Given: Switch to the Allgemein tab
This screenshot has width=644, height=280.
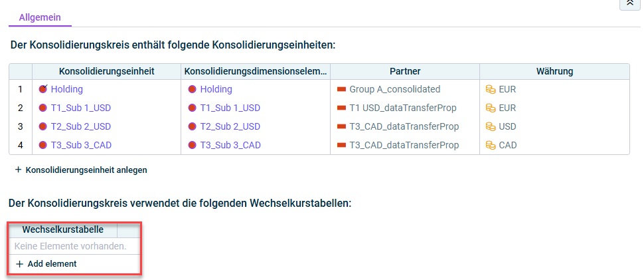Looking at the screenshot, I should point(40,17).
